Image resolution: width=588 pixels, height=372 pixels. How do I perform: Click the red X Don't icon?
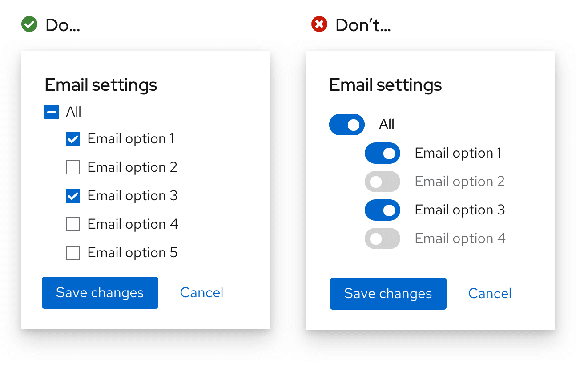tap(319, 24)
